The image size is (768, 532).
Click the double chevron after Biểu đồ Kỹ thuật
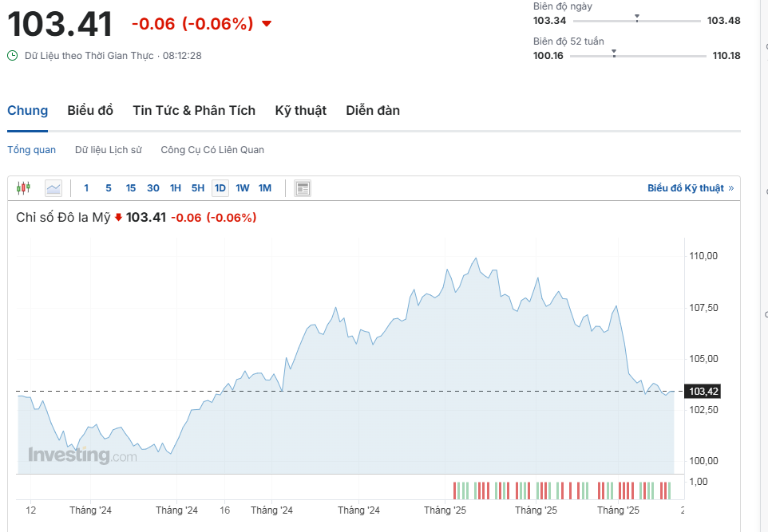click(731, 188)
